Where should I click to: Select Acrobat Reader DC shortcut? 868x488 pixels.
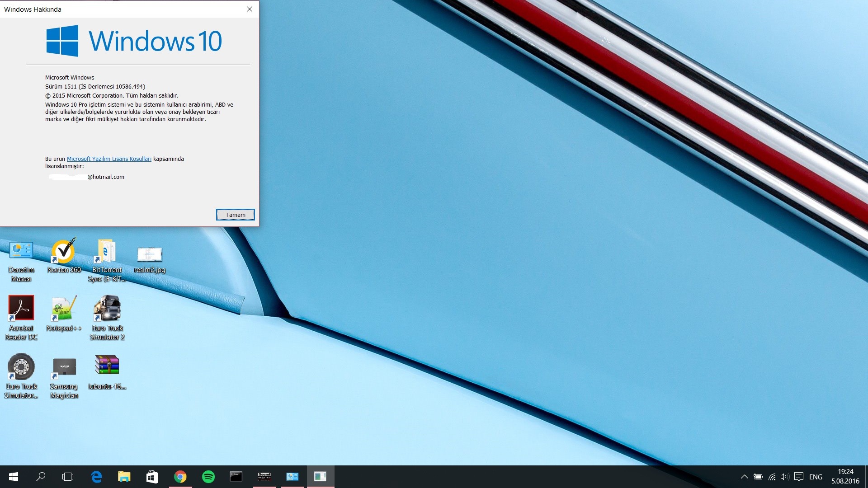(x=21, y=318)
